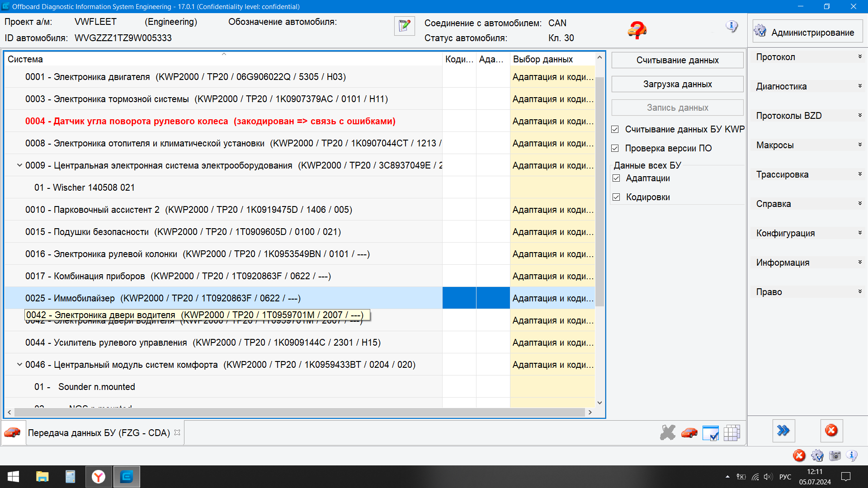The width and height of the screenshot is (868, 488).
Task: Open Yandex Browser from the taskbar
Action: 98,477
